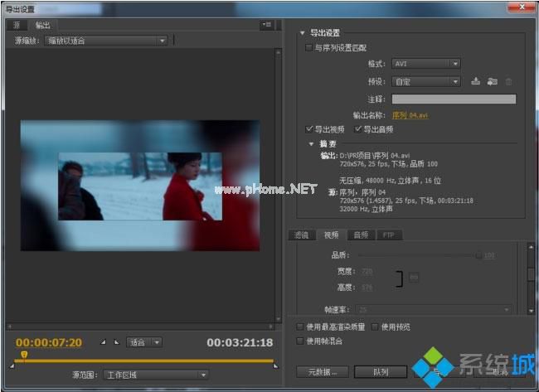Open the 源范围 工作区域 dropdown
Viewport: 539px width, 392px height.
coord(156,375)
